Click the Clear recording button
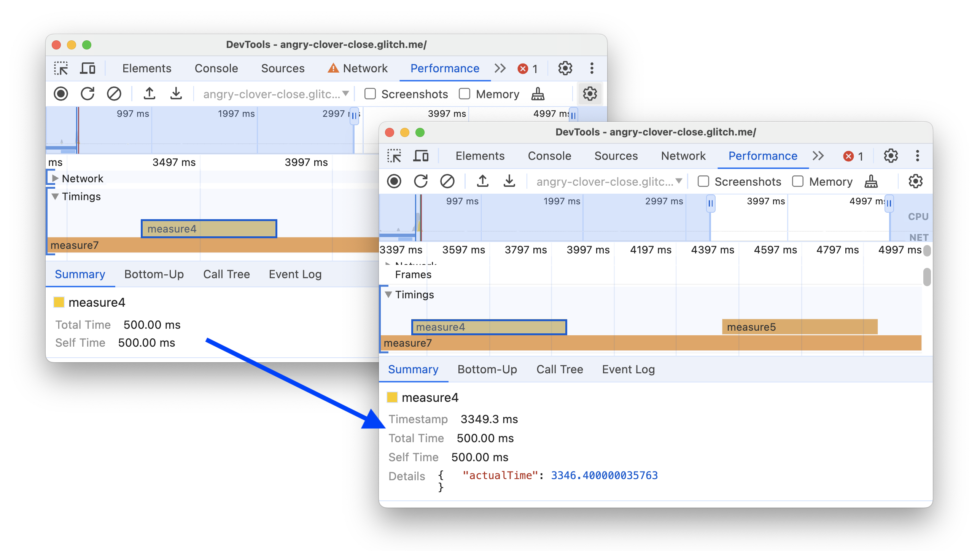Image resolution: width=980 pixels, height=551 pixels. [x=447, y=182]
